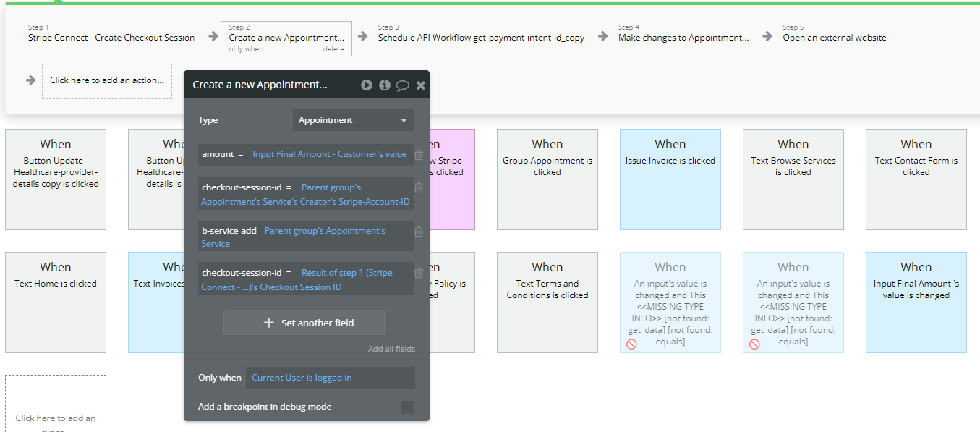Click the add an action placeholder box
The width and height of the screenshot is (980, 432).
pos(107,80)
